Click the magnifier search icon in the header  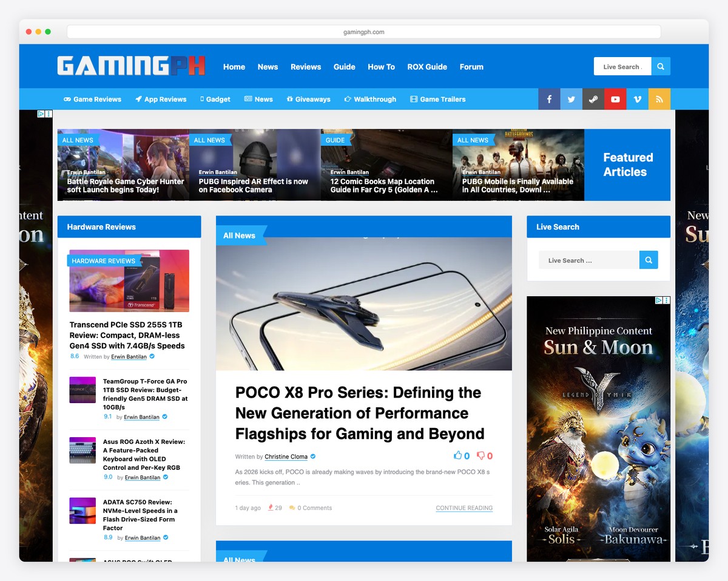tap(661, 66)
